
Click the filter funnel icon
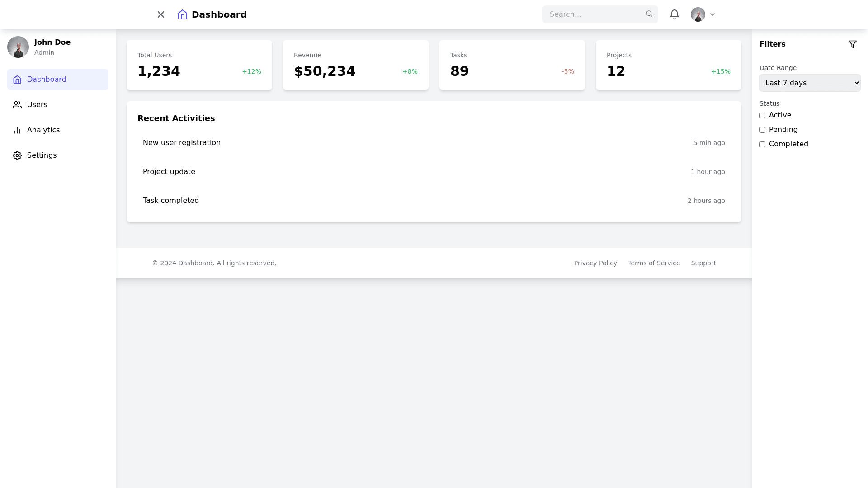click(x=853, y=44)
